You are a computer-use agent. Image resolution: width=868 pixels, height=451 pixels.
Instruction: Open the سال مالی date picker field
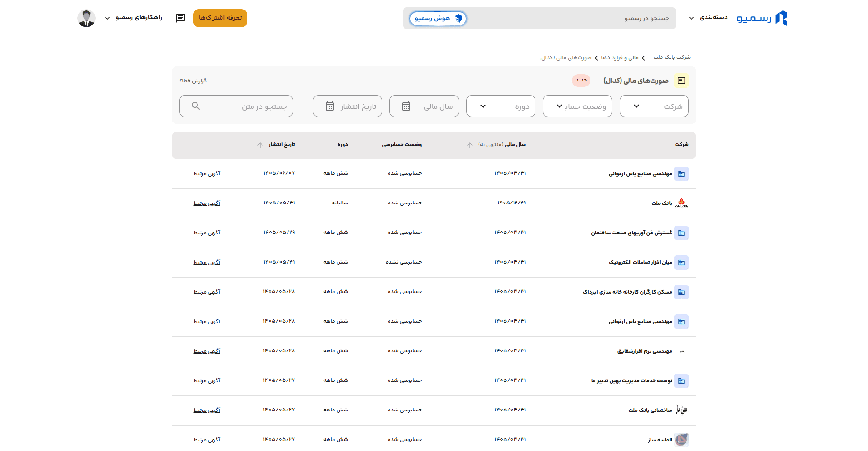pos(424,106)
